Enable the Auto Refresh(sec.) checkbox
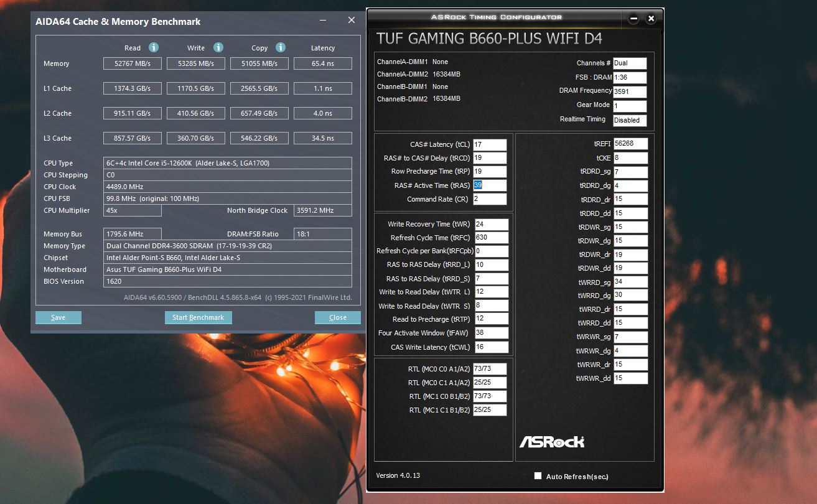This screenshot has height=504, width=817. click(538, 476)
